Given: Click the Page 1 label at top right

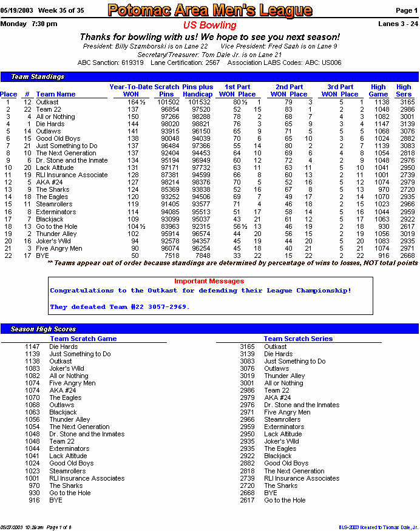Looking at the screenshot, I should (x=407, y=10).
